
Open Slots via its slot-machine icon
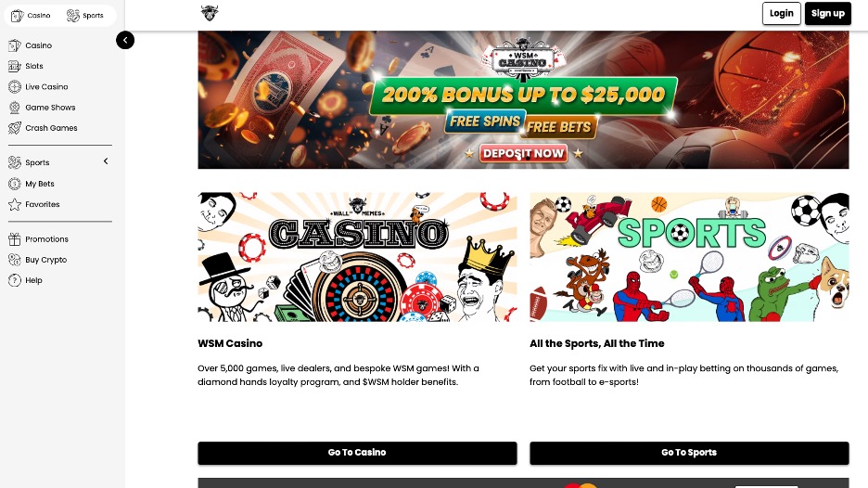pos(15,66)
